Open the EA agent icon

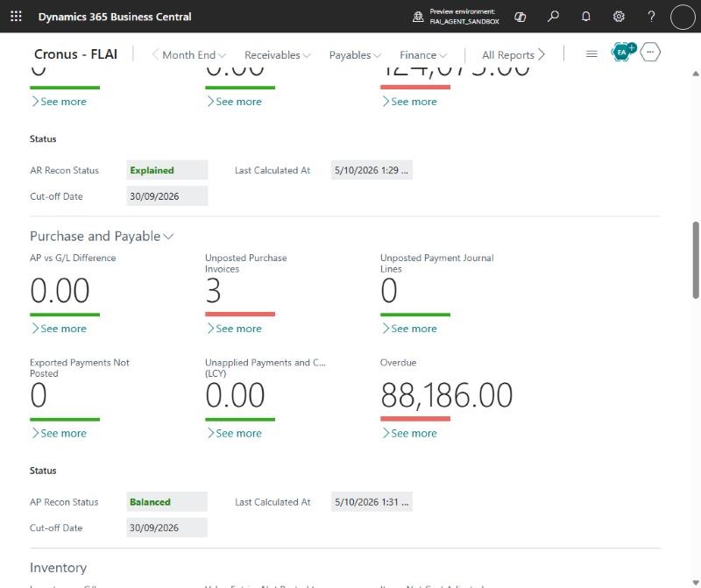[623, 52]
